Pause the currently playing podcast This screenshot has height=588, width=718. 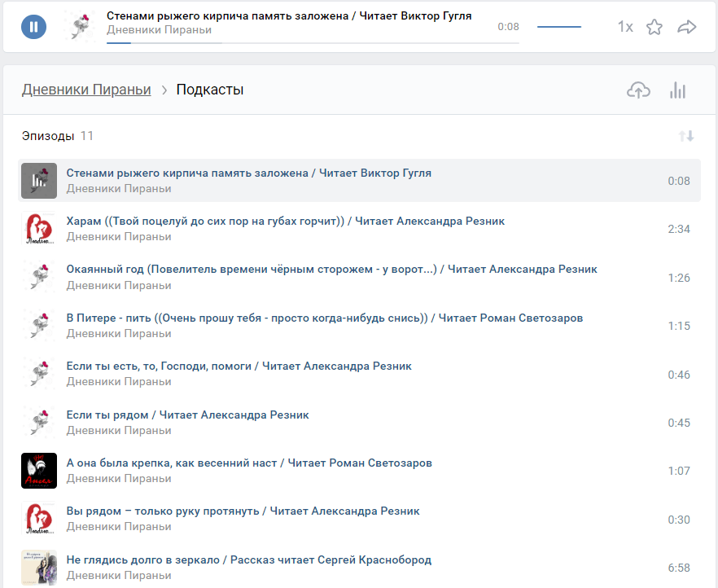[33, 27]
